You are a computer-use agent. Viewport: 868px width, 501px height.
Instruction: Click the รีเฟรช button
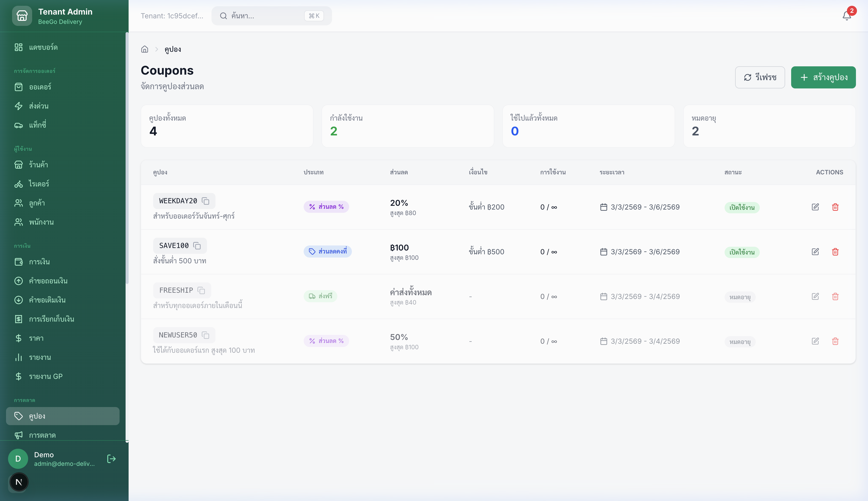tap(760, 77)
